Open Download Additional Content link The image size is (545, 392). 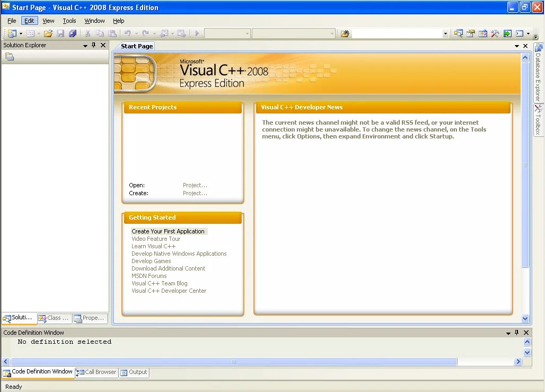click(x=168, y=268)
